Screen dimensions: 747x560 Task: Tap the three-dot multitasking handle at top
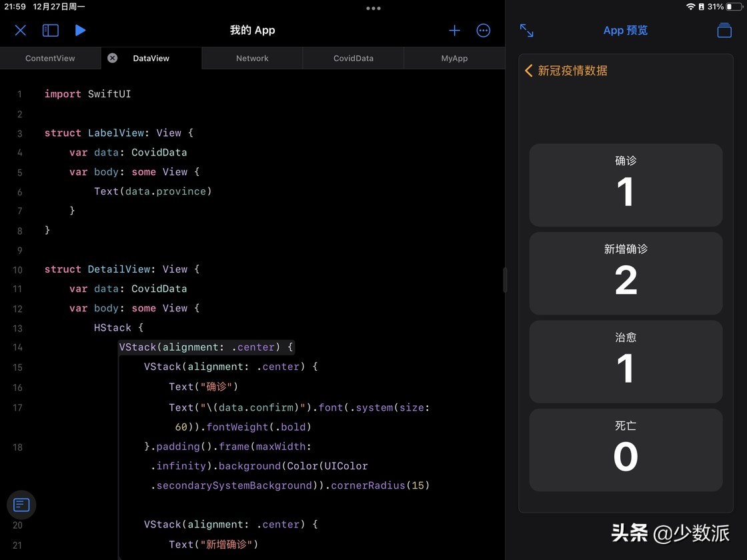click(x=373, y=8)
